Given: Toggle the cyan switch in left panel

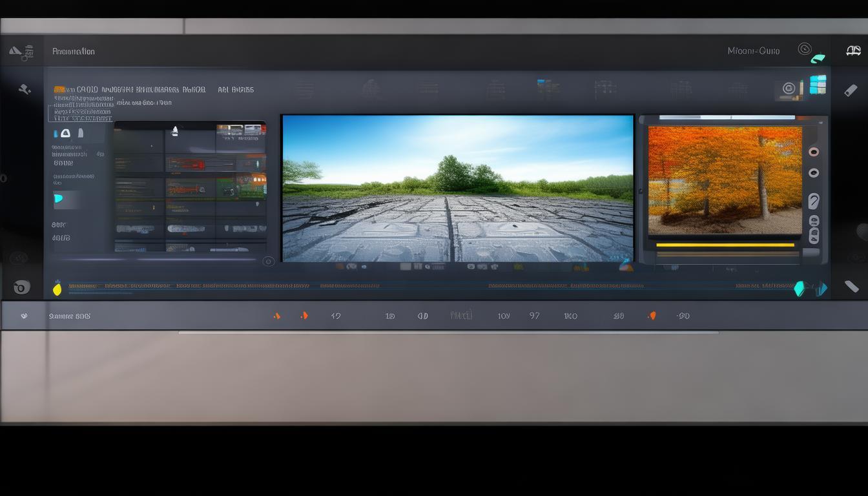Looking at the screenshot, I should 59,199.
